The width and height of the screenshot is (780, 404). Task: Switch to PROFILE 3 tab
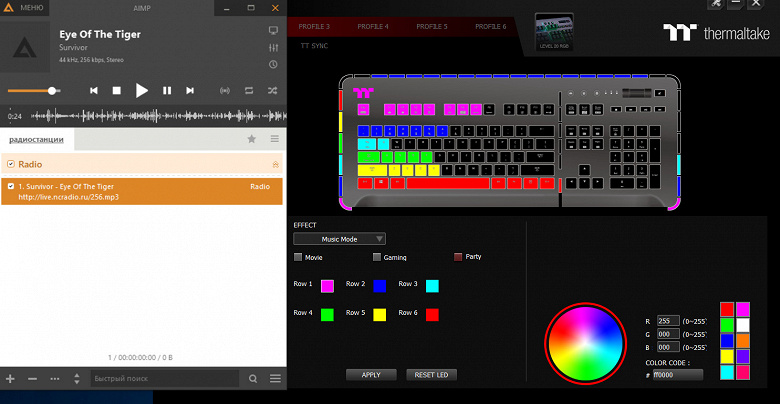coord(314,26)
